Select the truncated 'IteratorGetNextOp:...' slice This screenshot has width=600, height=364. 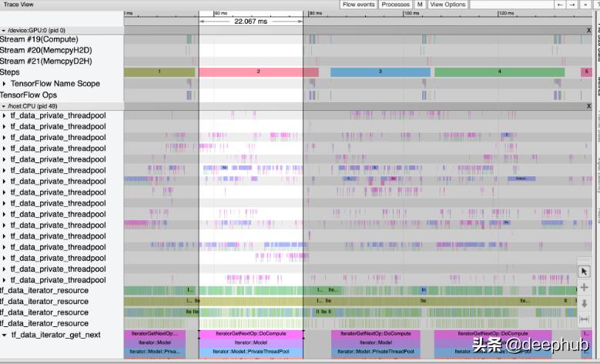click(x=155, y=334)
